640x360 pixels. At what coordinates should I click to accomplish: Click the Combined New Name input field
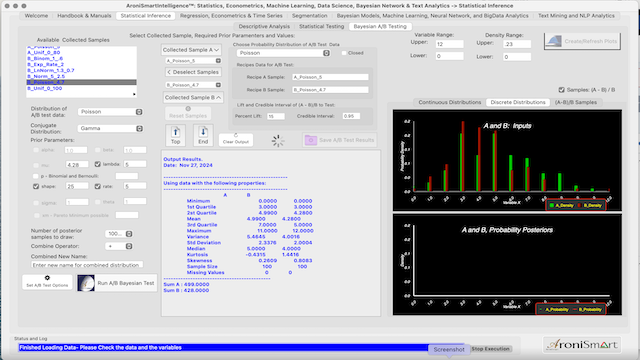click(87, 265)
